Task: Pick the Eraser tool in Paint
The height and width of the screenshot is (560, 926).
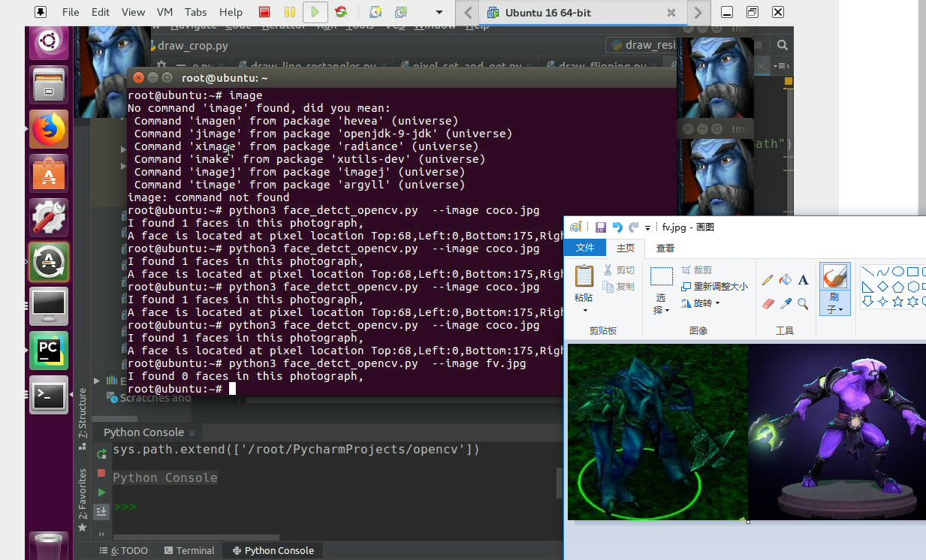Action: tap(767, 304)
